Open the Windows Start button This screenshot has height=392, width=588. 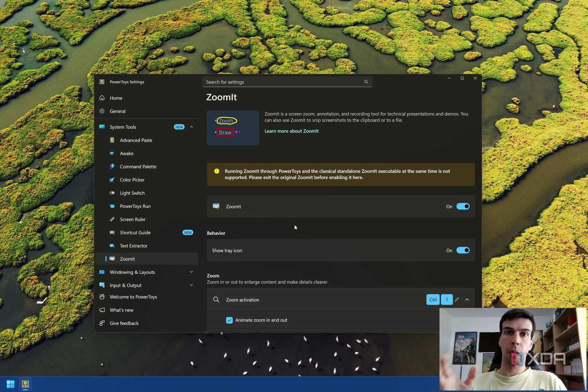click(11, 384)
